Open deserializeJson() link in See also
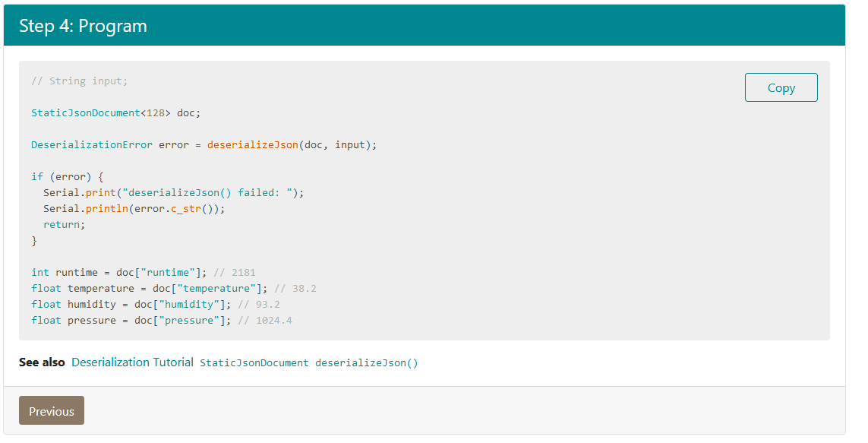Image resolution: width=868 pixels, height=443 pixels. click(x=367, y=363)
